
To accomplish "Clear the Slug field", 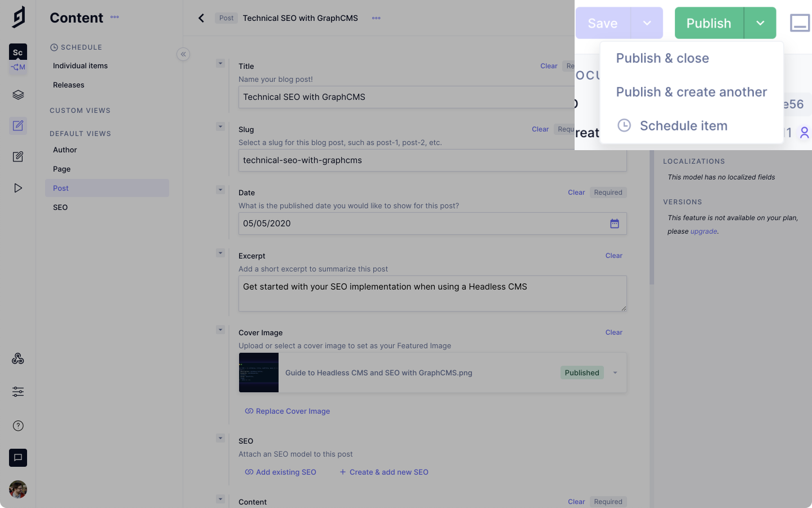I will point(540,129).
